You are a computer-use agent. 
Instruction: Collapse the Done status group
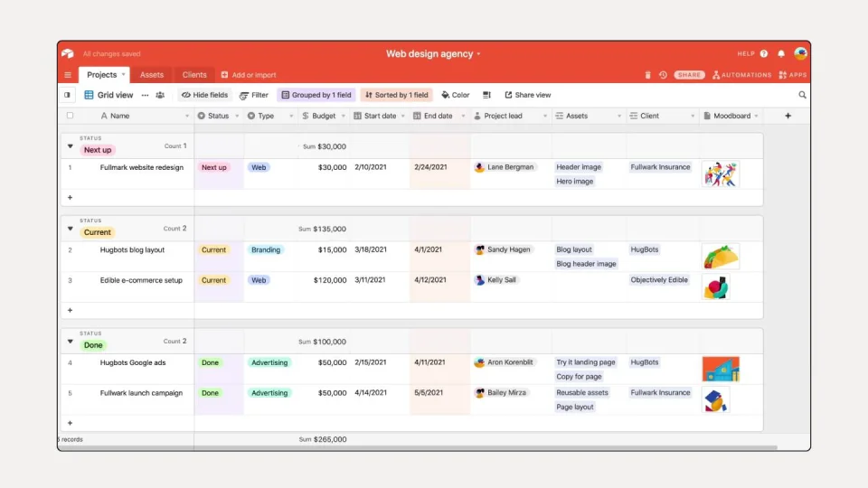71,342
